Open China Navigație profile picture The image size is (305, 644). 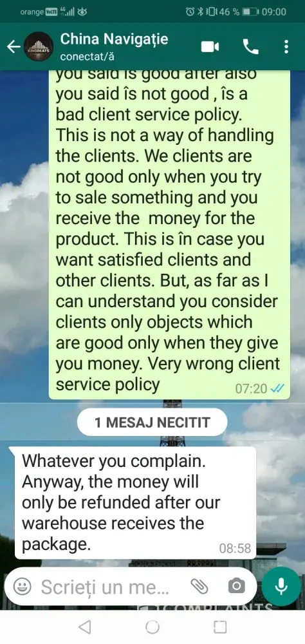[39, 47]
